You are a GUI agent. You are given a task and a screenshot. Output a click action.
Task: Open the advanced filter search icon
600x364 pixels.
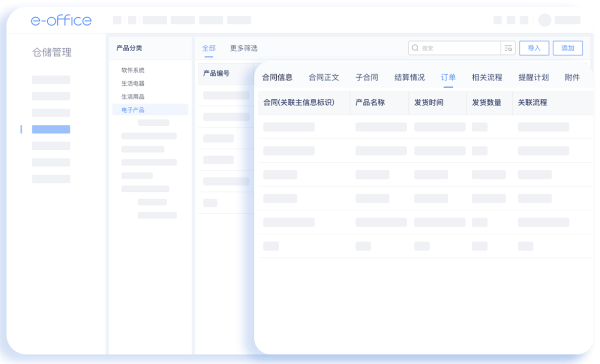coord(508,48)
